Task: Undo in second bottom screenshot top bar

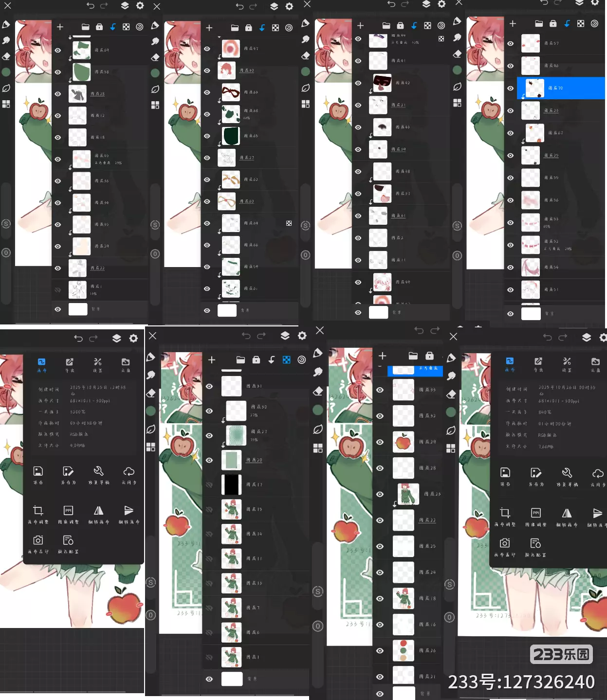Action: tap(246, 336)
